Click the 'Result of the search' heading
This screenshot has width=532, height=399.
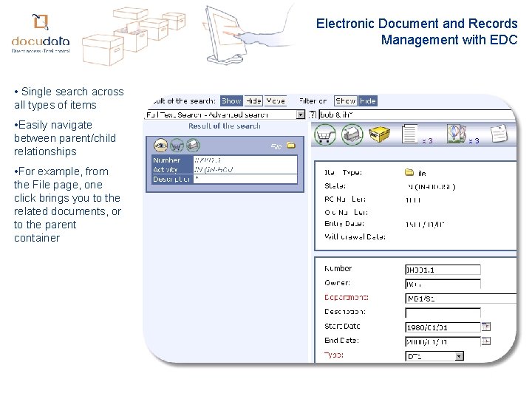225,126
